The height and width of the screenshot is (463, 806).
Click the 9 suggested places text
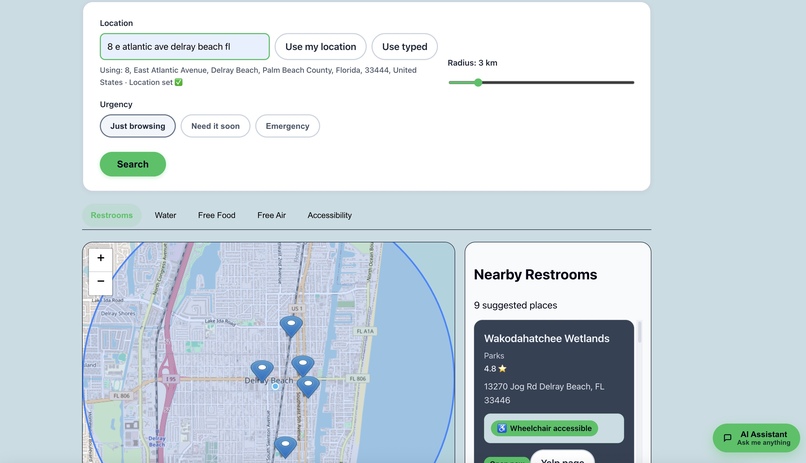click(516, 305)
